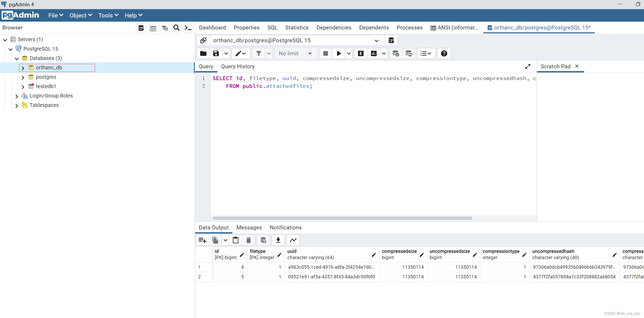Click the Explain Analyze chart icon
Viewport: 644px width, 318px height.
(374, 53)
